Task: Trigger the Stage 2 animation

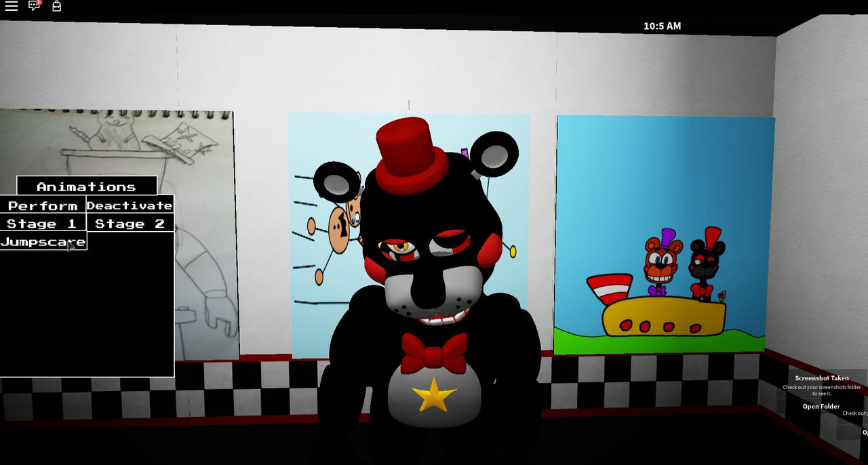Action: [130, 224]
